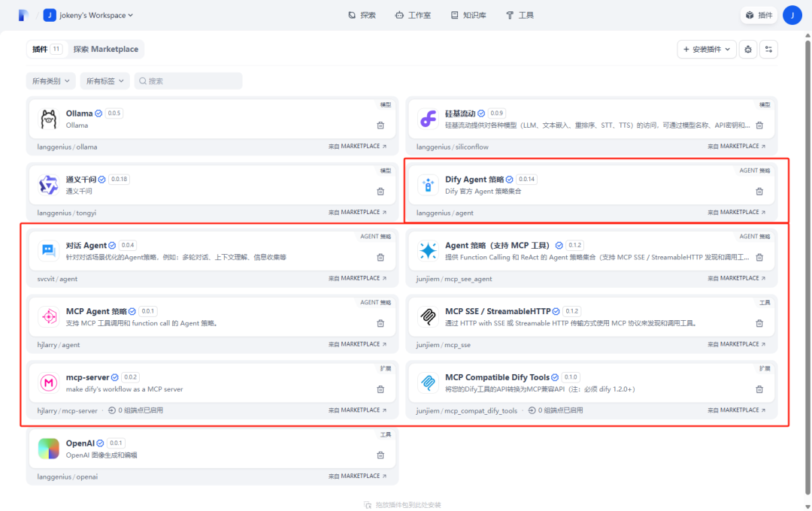Image resolution: width=812 pixels, height=511 pixels.
Task: Select the 插件 tab with count 11
Action: click(47, 49)
